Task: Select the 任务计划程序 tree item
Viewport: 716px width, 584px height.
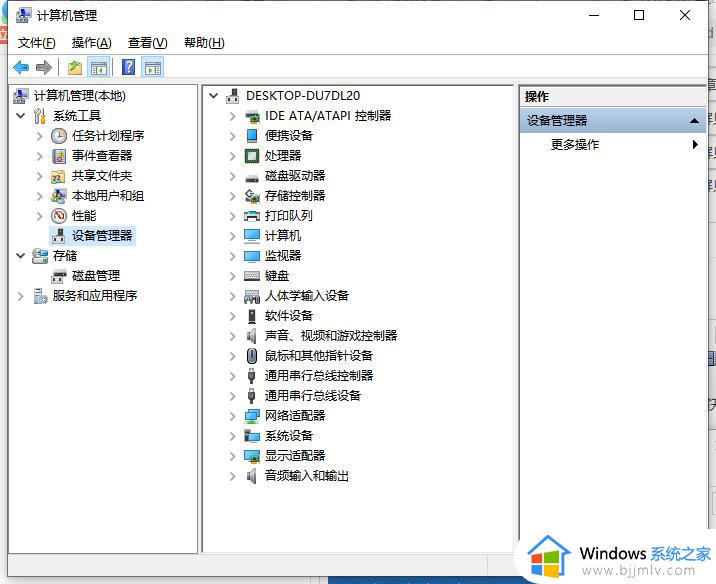Action: pyautogui.click(x=108, y=136)
